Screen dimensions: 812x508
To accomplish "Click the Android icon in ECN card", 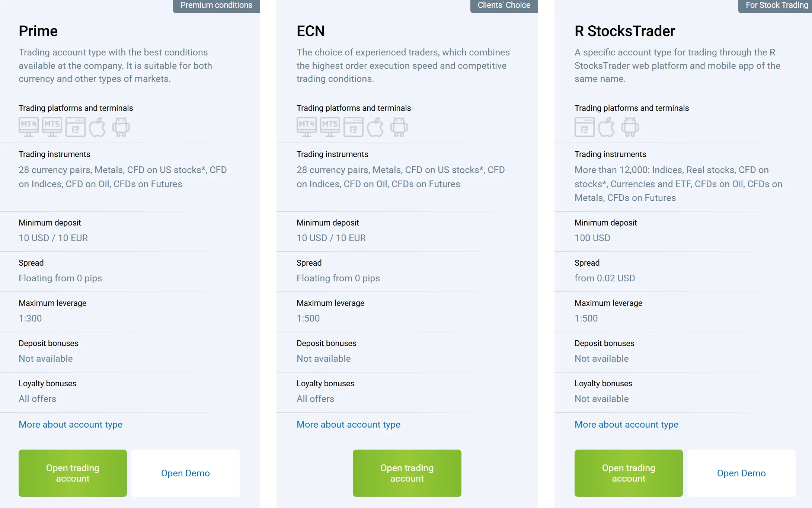I will 399,127.
